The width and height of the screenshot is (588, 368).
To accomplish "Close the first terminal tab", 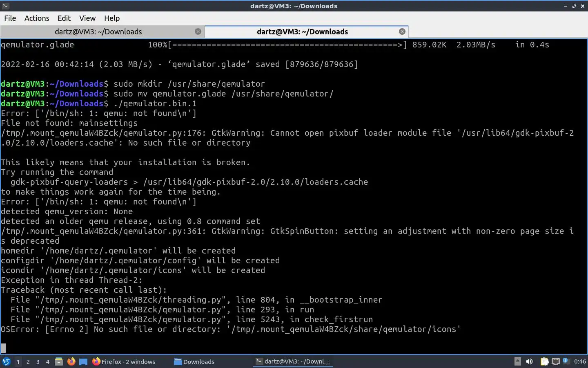I will point(198,31).
